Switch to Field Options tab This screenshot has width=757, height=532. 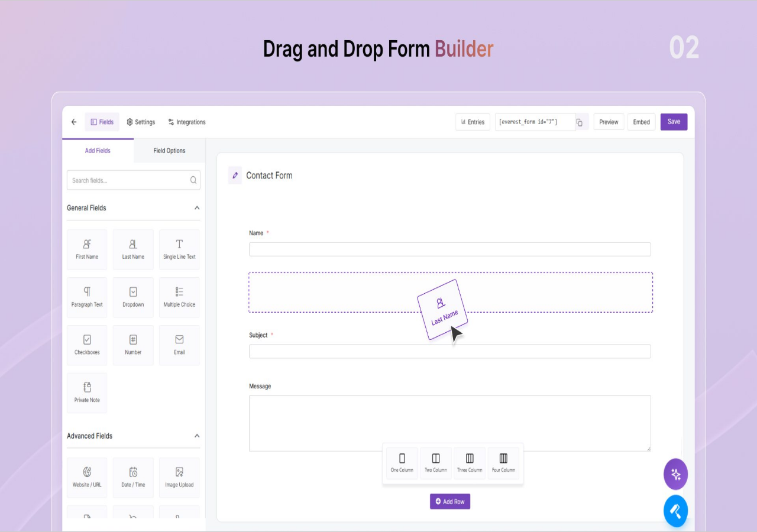[170, 151]
